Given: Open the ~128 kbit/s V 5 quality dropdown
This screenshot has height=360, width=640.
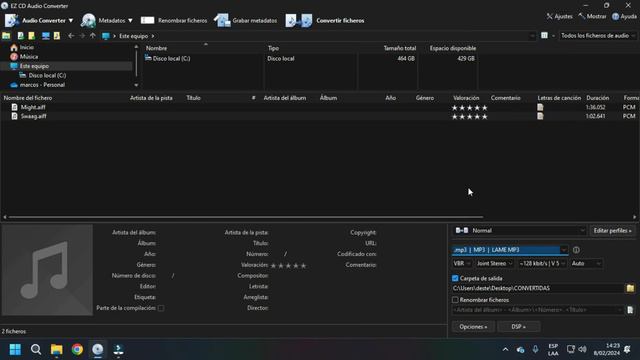Looking at the screenshot, I should click(x=542, y=264).
